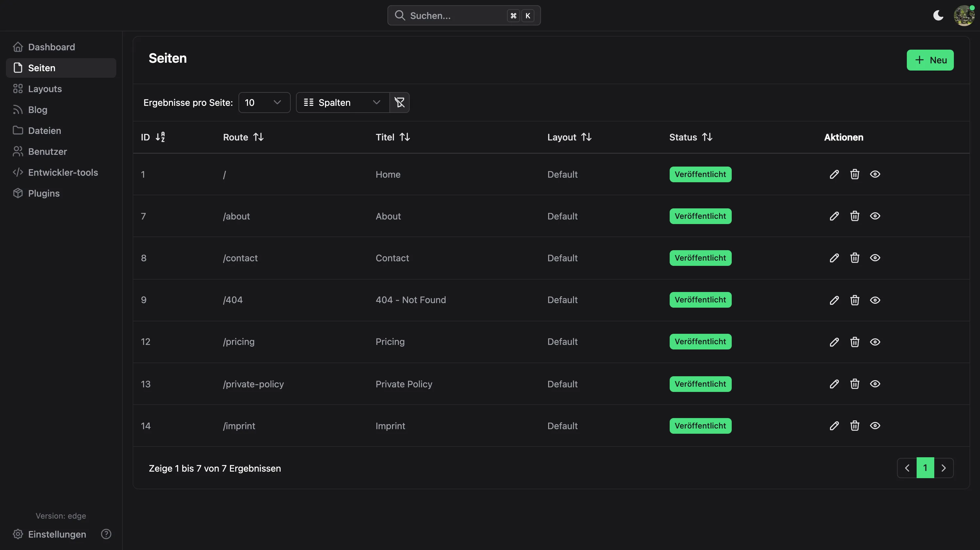Open the results per page dropdown
This screenshot has width=980, height=550.
[264, 102]
